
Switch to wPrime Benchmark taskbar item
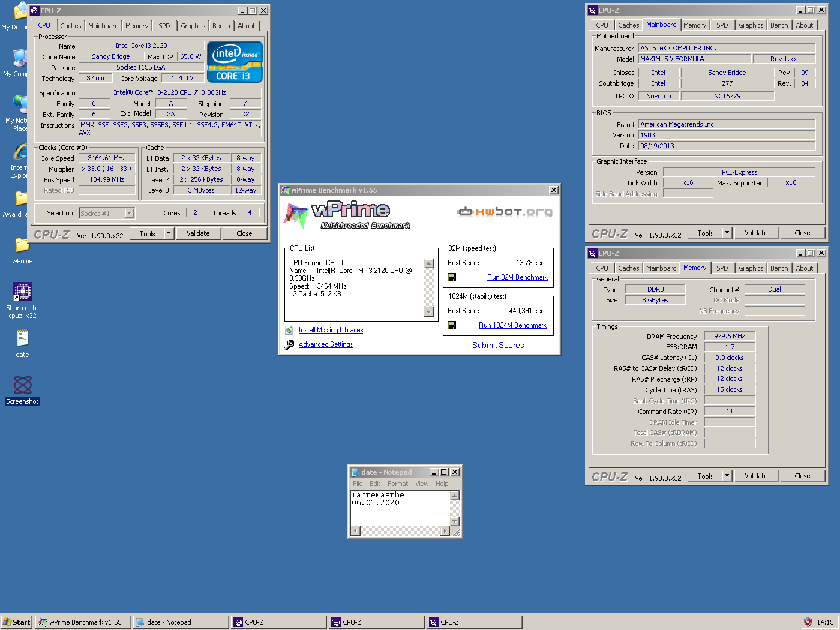[x=82, y=622]
